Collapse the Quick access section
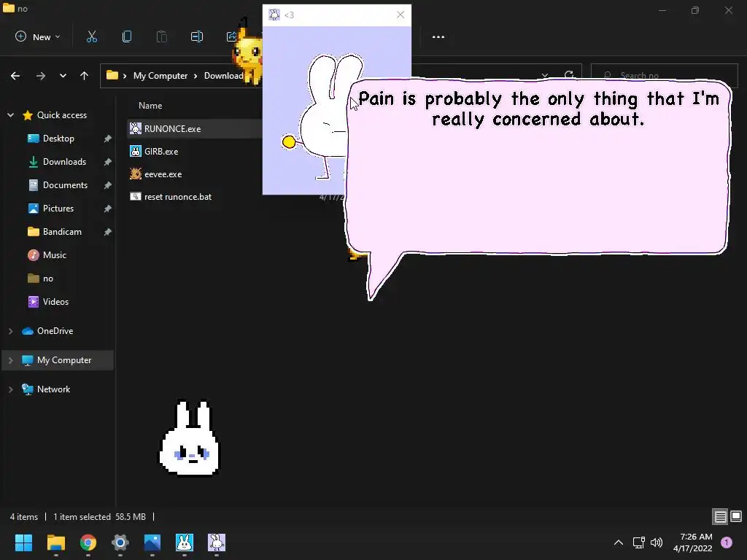 (10, 115)
